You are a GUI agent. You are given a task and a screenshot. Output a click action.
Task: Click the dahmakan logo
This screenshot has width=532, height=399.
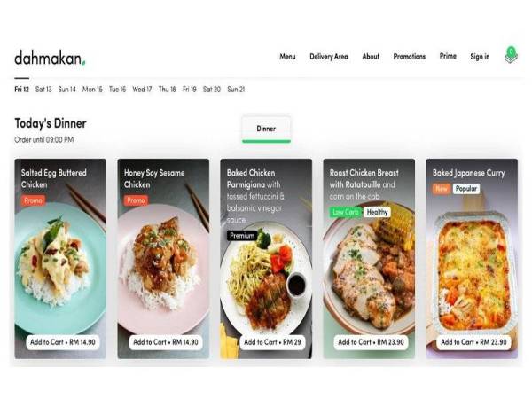(50, 58)
